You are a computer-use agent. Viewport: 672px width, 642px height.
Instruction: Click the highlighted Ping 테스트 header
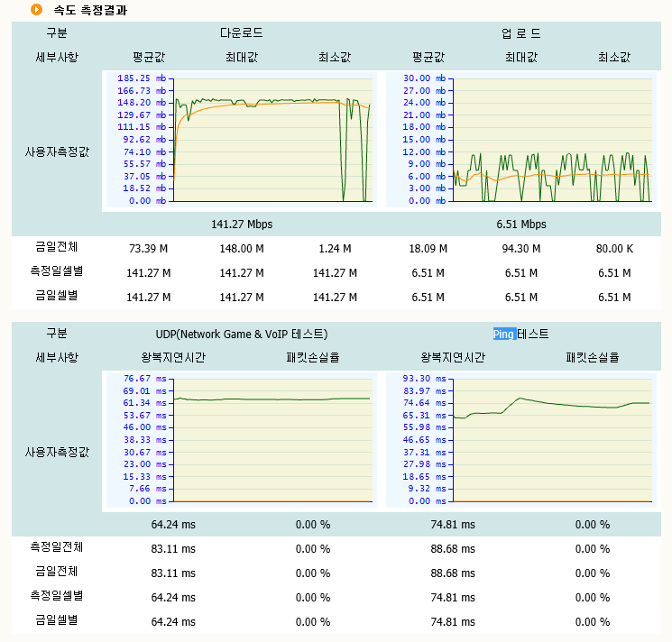pyautogui.click(x=520, y=334)
